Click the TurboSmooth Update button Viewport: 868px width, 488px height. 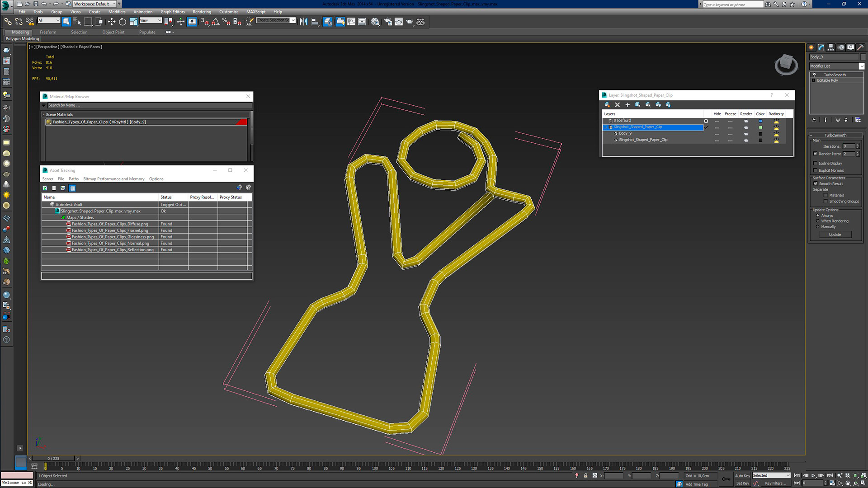coord(835,235)
